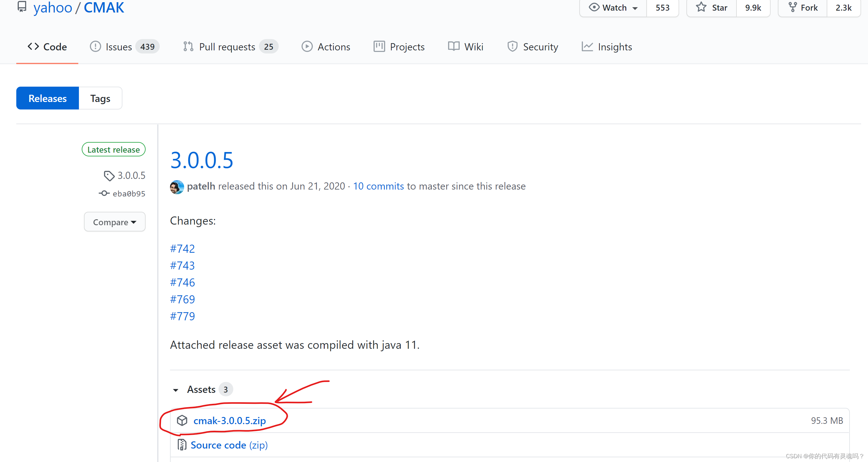Download cmak-3.0.0.5.zip
Screen dimensions: 868x462
tap(230, 420)
